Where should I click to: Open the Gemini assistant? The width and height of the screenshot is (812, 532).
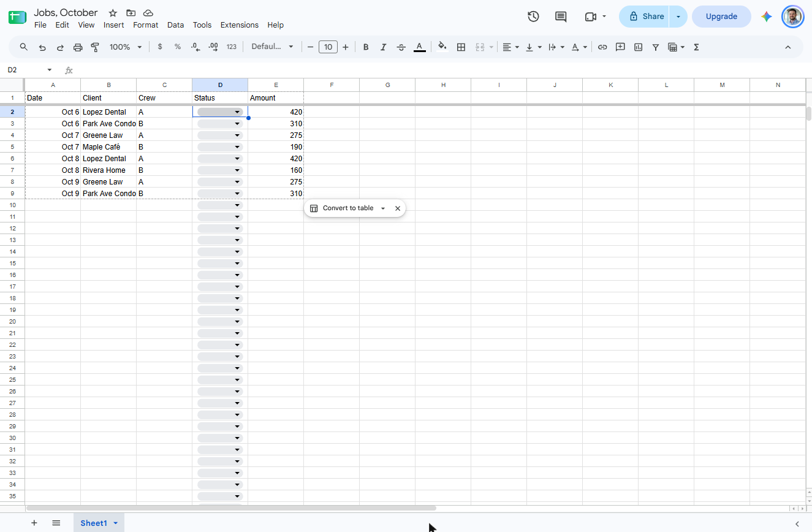click(x=767, y=17)
